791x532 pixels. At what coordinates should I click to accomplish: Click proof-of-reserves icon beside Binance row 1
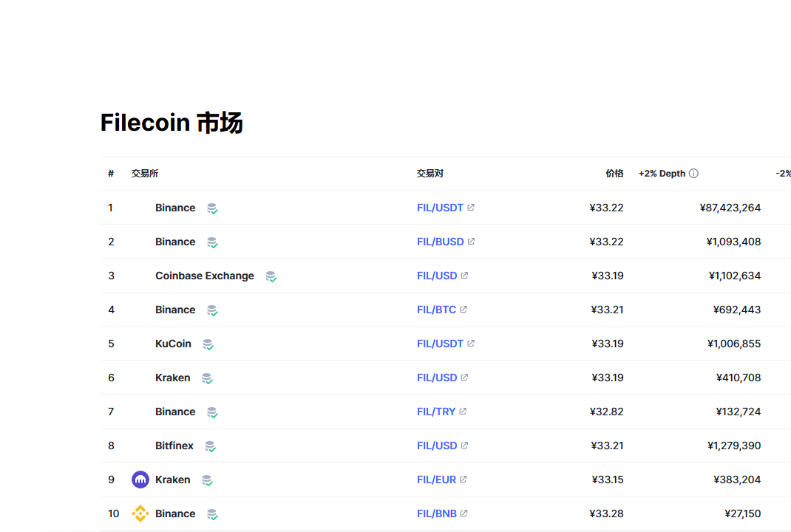pyautogui.click(x=212, y=208)
